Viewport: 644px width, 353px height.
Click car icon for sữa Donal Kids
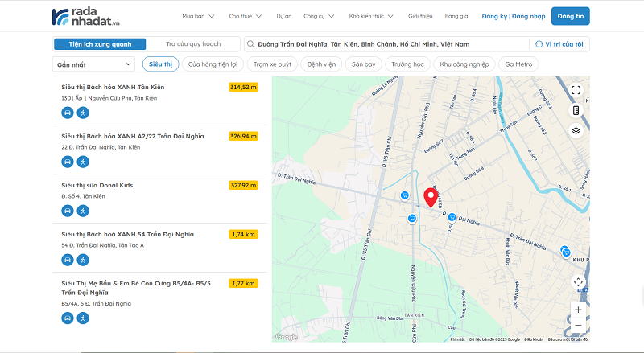pos(68,211)
